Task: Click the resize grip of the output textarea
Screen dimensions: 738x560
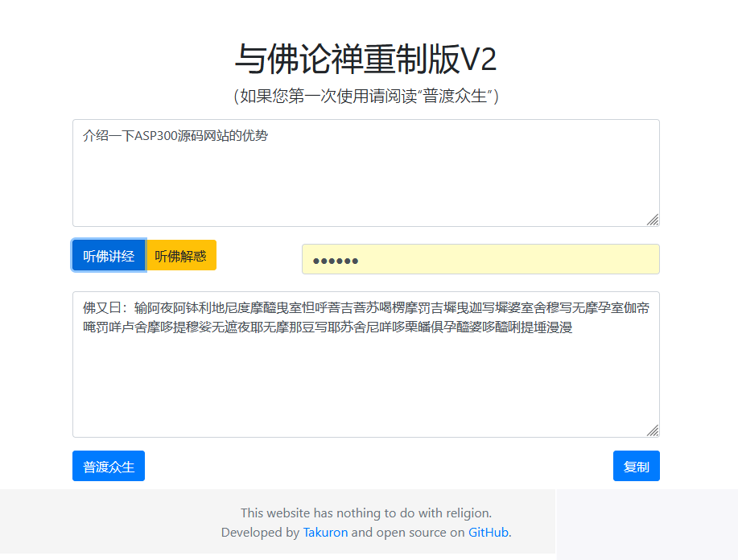Action: pos(653,430)
